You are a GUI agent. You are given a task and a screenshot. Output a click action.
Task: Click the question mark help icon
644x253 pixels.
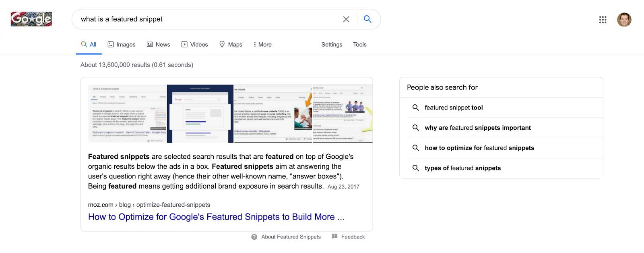[254, 237]
